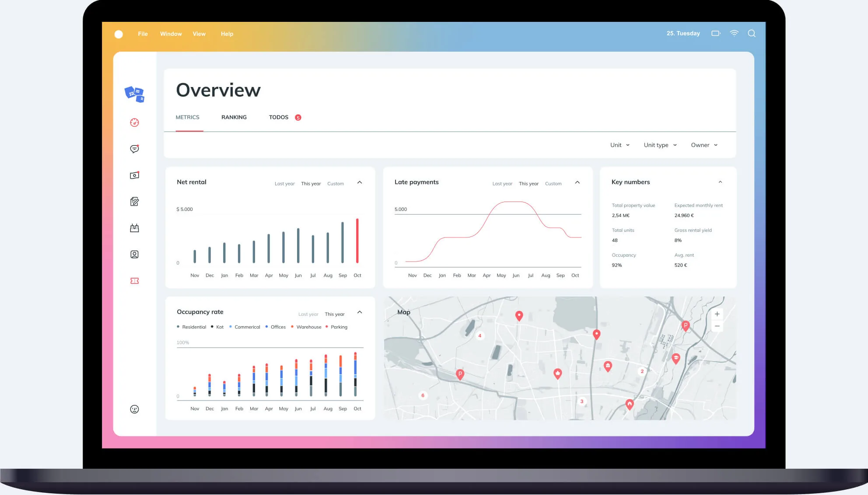
Task: Open the payments banknote sidebar icon
Action: (134, 175)
